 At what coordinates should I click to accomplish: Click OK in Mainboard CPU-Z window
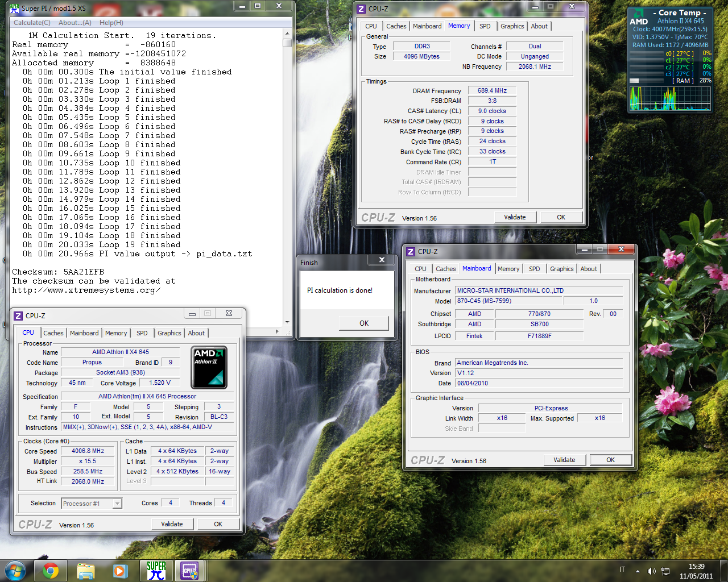coord(610,460)
